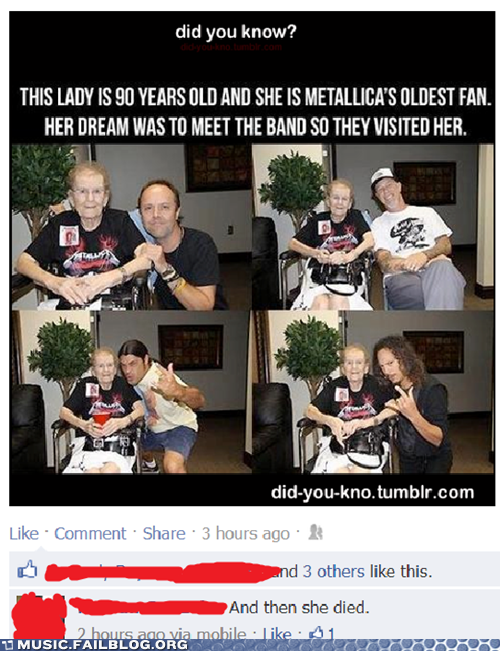Click the did-you-kno.tumblr.com text at image bottom
Viewport: 500px width, 651px height.
tap(372, 492)
